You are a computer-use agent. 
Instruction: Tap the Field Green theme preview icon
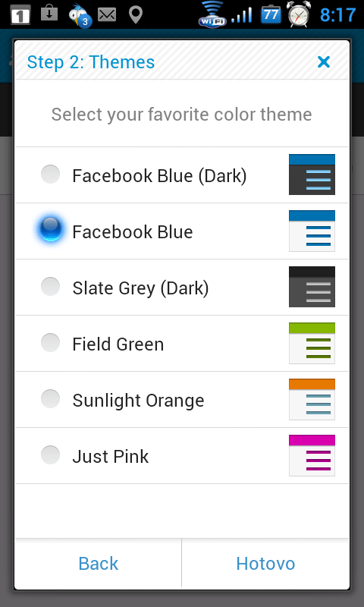tap(312, 343)
